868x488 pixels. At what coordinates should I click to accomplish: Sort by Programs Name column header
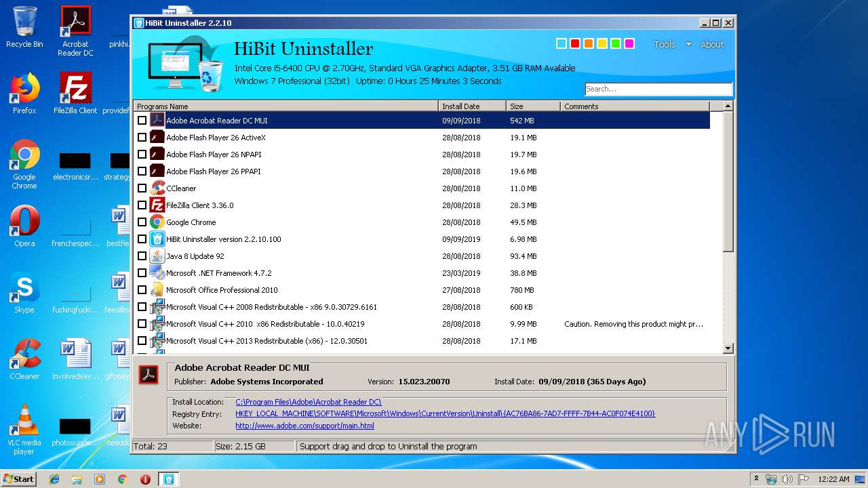pos(286,106)
